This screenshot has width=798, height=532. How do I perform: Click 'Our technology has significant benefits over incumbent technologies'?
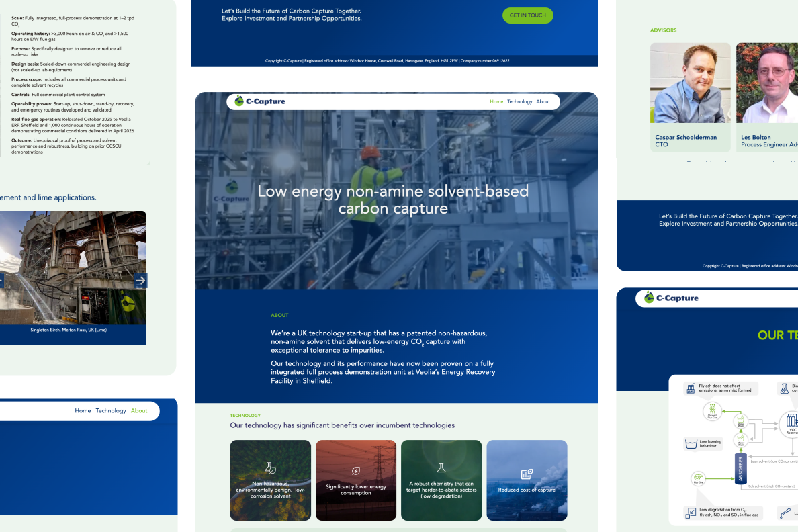coord(343,425)
